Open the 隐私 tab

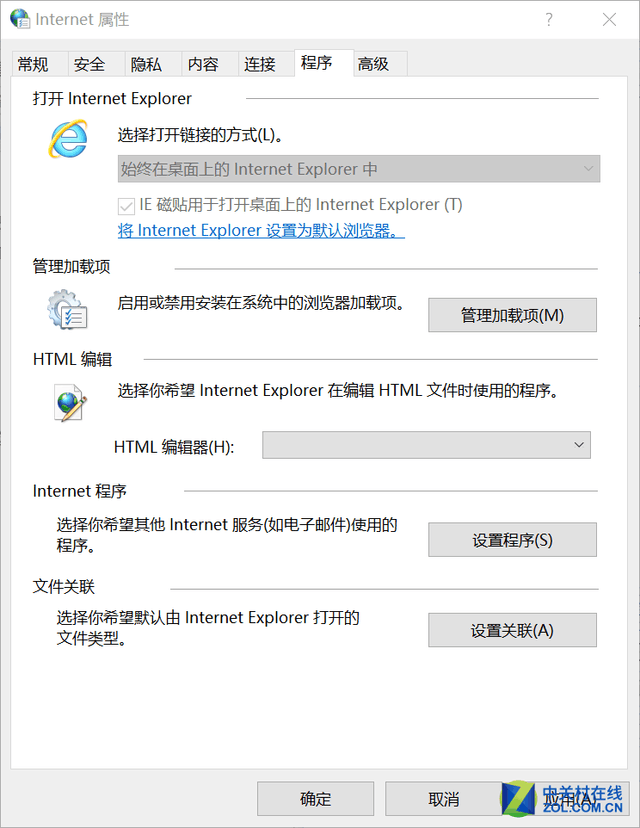pos(146,64)
